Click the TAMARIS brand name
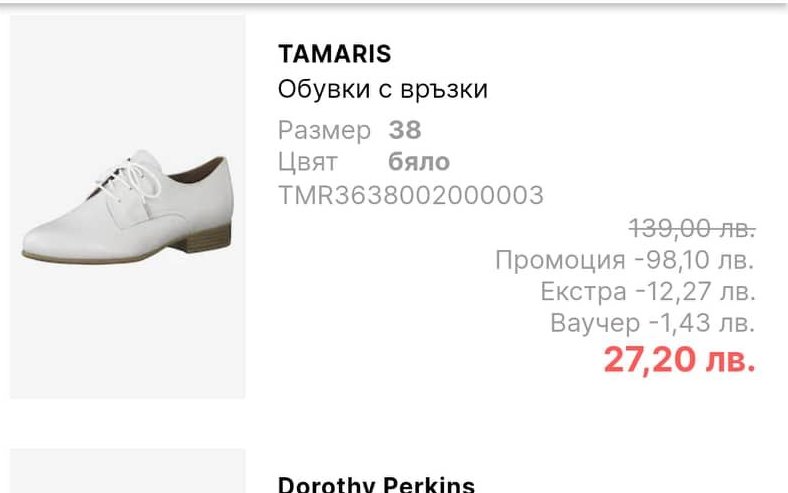This screenshot has width=788, height=493. (x=335, y=54)
